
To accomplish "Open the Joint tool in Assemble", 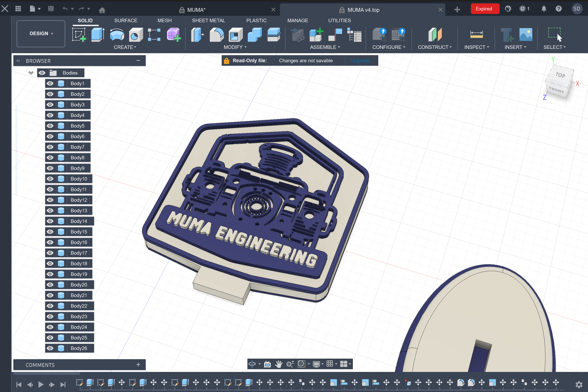I will [335, 35].
